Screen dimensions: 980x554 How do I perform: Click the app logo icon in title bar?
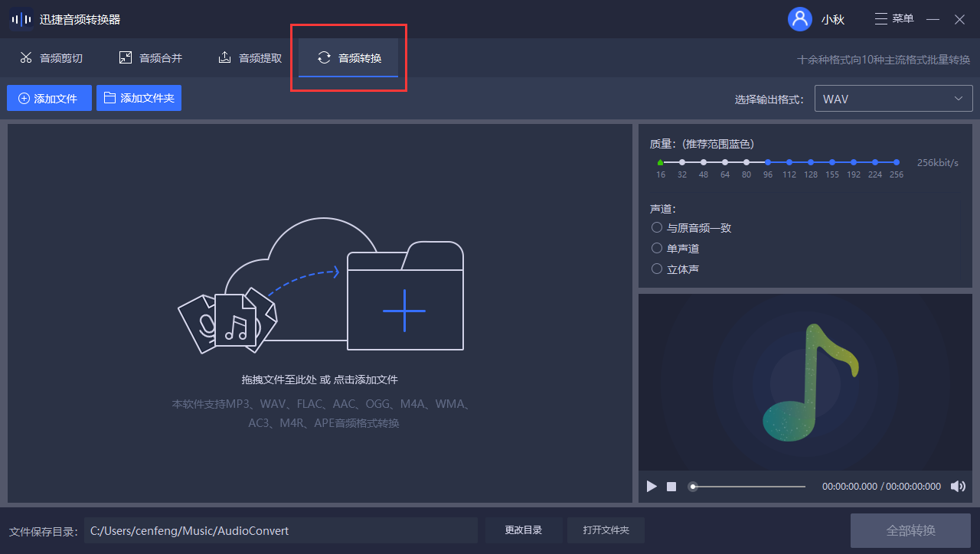(21, 19)
